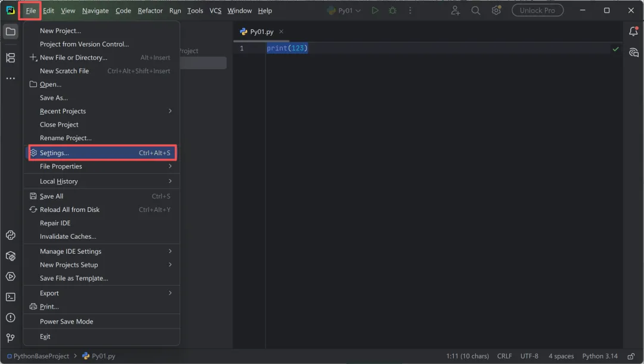Open the Tools menu
The height and width of the screenshot is (364, 644).
pyautogui.click(x=195, y=11)
